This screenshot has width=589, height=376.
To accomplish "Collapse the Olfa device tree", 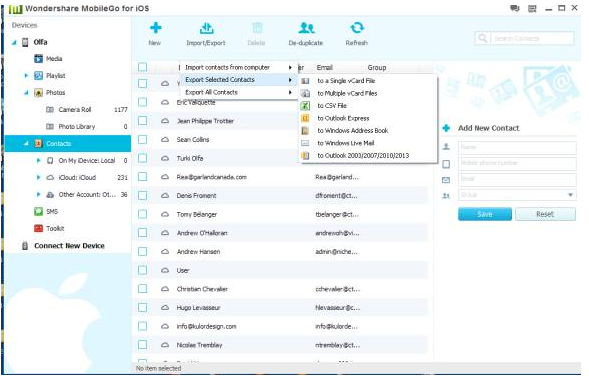I will point(14,42).
